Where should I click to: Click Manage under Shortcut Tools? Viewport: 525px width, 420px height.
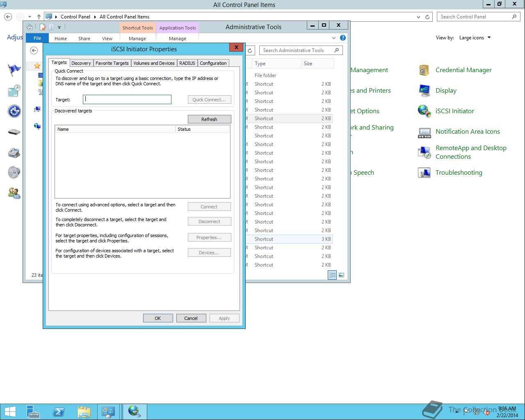click(x=137, y=39)
